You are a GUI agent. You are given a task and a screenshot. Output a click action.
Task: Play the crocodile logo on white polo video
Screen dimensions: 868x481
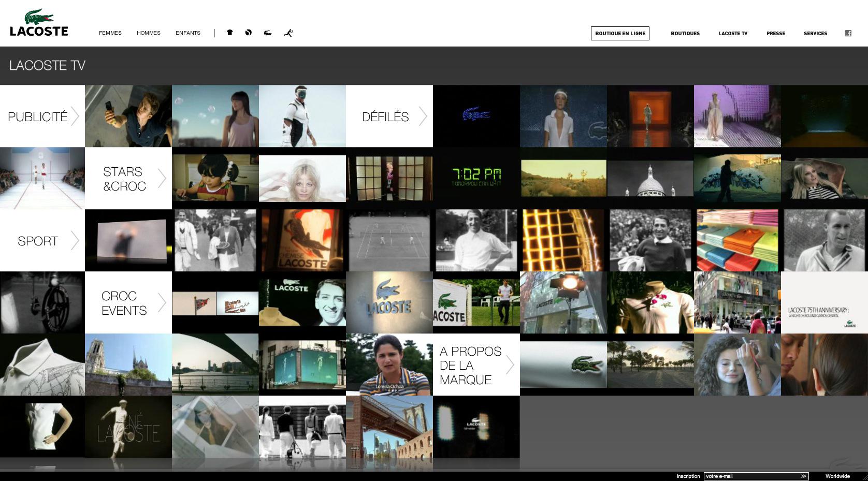563,365
